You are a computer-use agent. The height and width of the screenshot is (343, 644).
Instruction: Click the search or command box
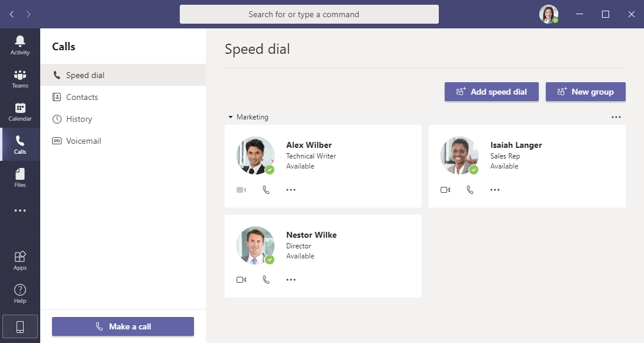309,14
